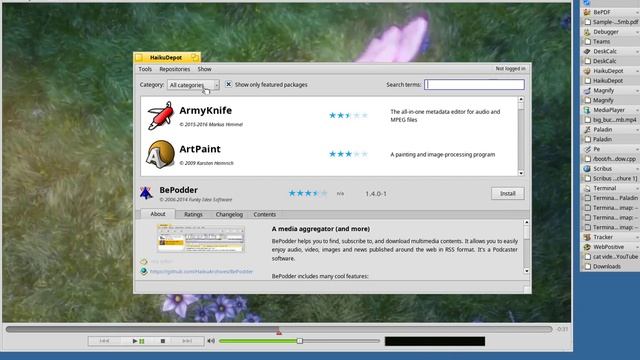Toggle Show only featured packages checkbox
This screenshot has width=640, height=360.
tap(229, 84)
